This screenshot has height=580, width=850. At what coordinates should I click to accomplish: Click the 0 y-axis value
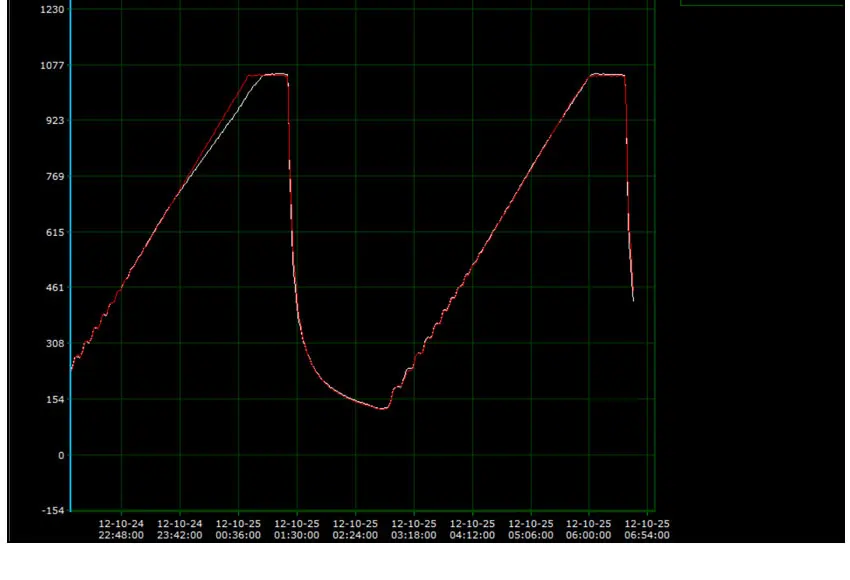tap(61, 456)
